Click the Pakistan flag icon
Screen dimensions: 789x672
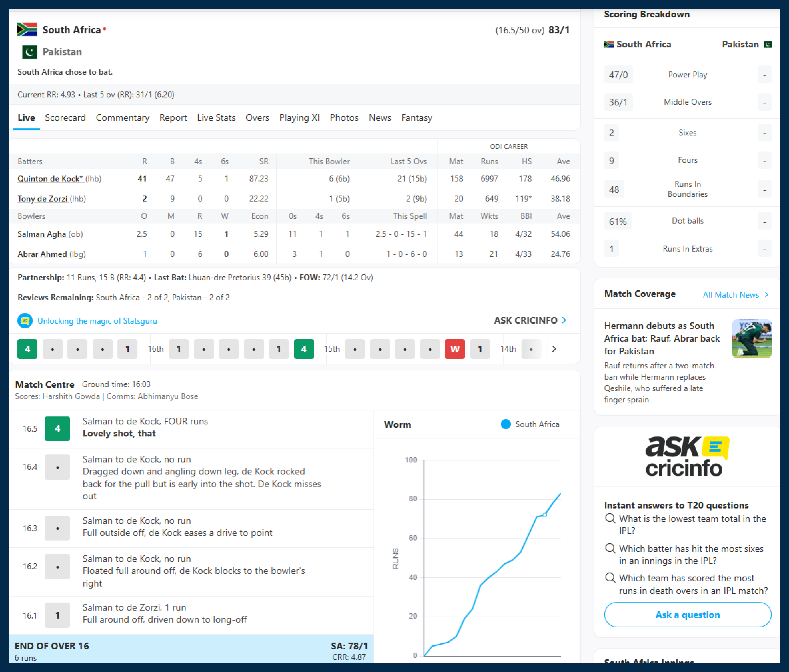(29, 52)
